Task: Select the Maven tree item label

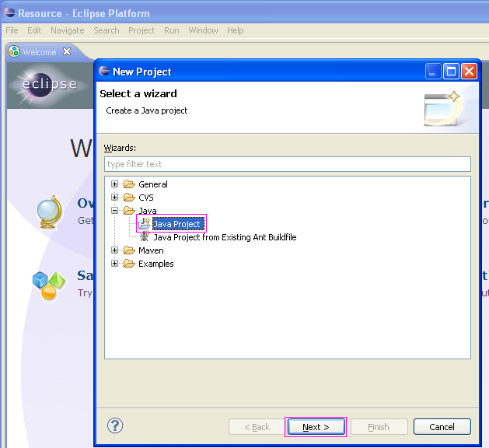Action: tap(151, 250)
